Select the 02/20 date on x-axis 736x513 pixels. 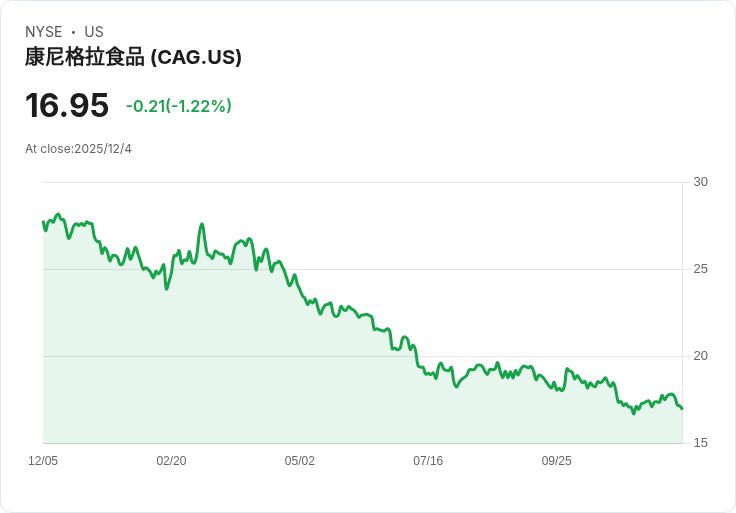coord(171,461)
